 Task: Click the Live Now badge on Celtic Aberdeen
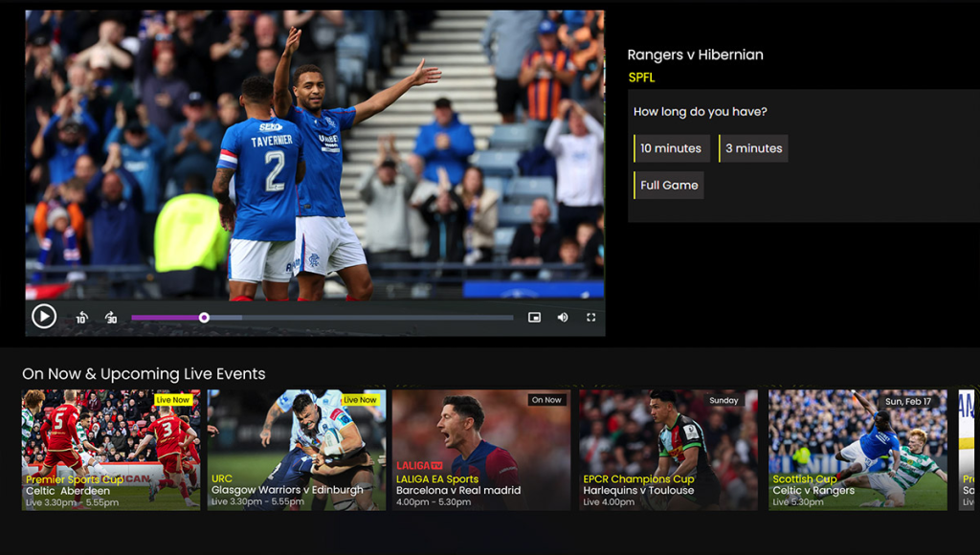(x=173, y=400)
